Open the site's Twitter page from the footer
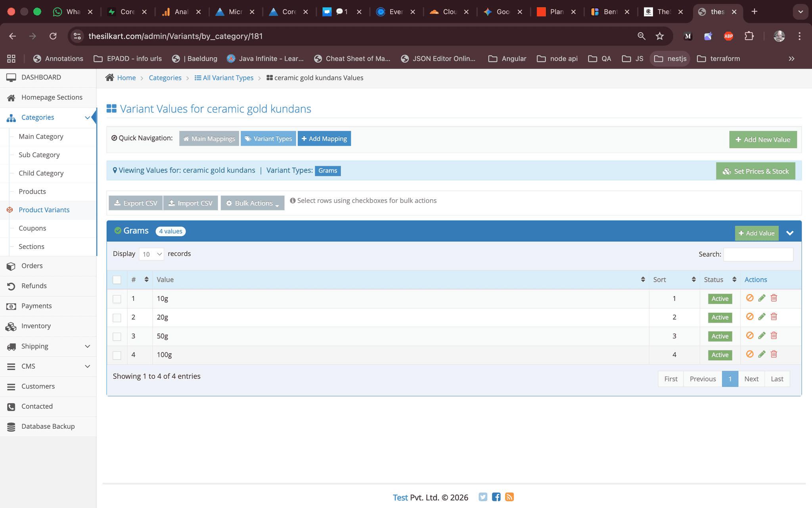The width and height of the screenshot is (812, 508). coord(483,497)
